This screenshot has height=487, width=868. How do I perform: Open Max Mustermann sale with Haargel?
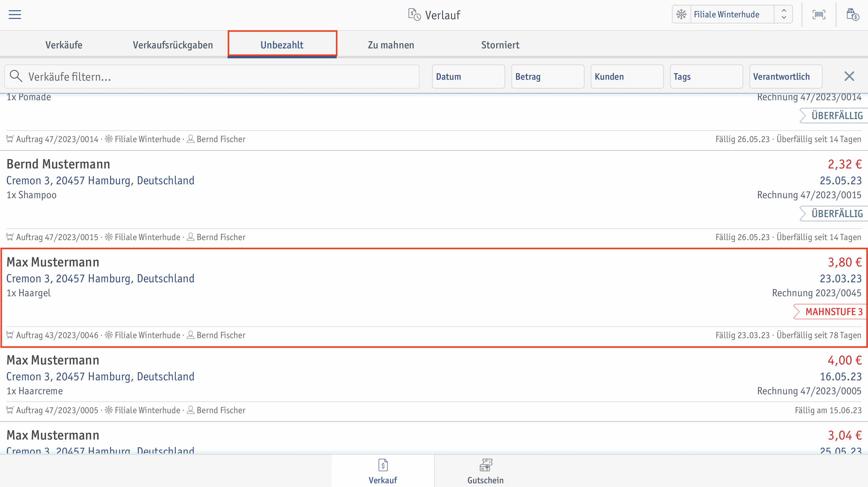pos(434,298)
